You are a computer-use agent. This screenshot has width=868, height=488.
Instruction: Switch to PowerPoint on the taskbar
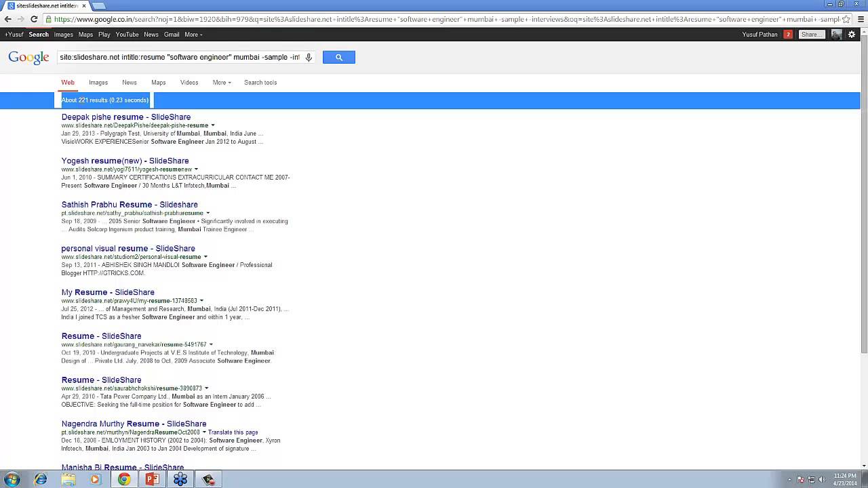(x=152, y=479)
